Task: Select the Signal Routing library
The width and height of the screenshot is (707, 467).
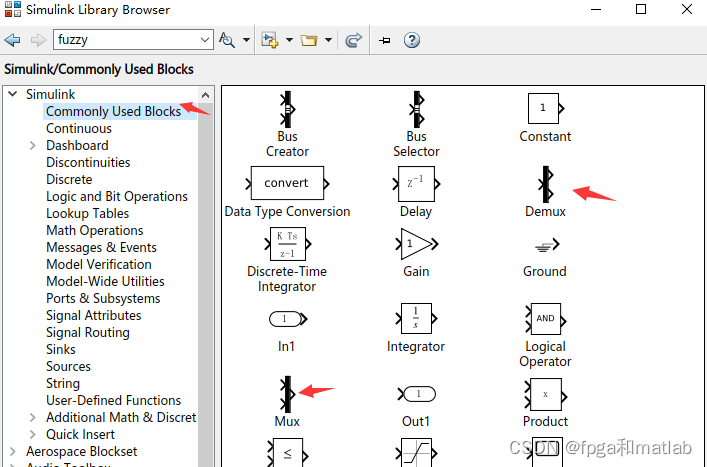Action: click(x=88, y=332)
